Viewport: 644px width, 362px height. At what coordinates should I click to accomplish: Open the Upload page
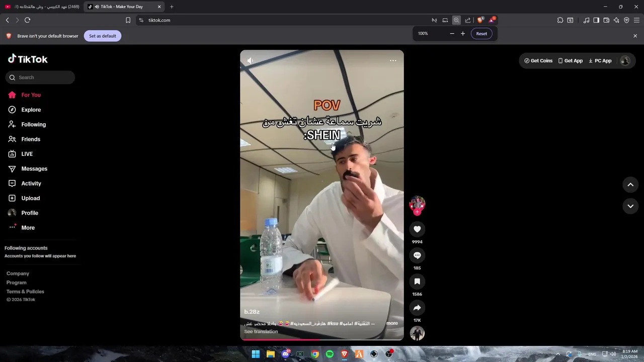30,198
